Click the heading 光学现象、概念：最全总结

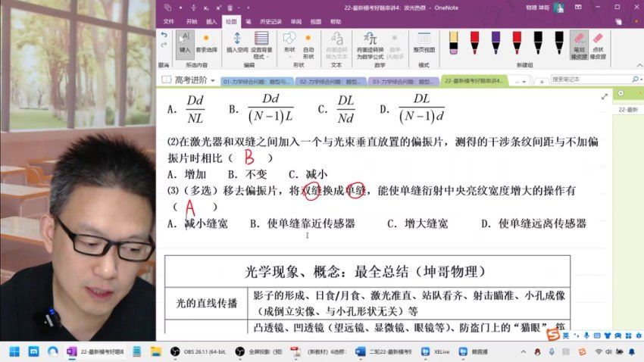pyautogui.click(x=364, y=272)
